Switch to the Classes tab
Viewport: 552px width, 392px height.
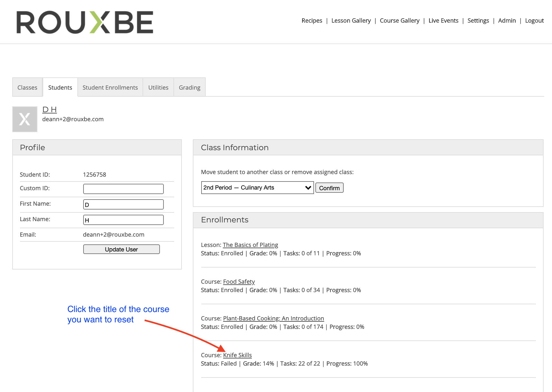pos(27,87)
